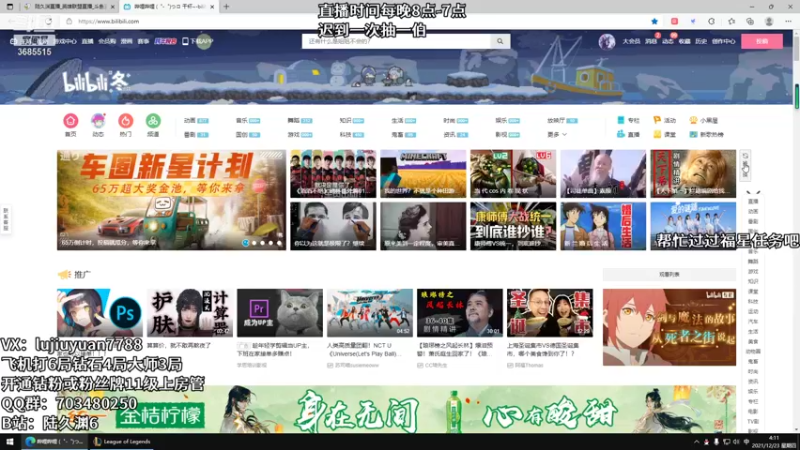
Task: Click the 观看列表 button
Action: pos(669,274)
